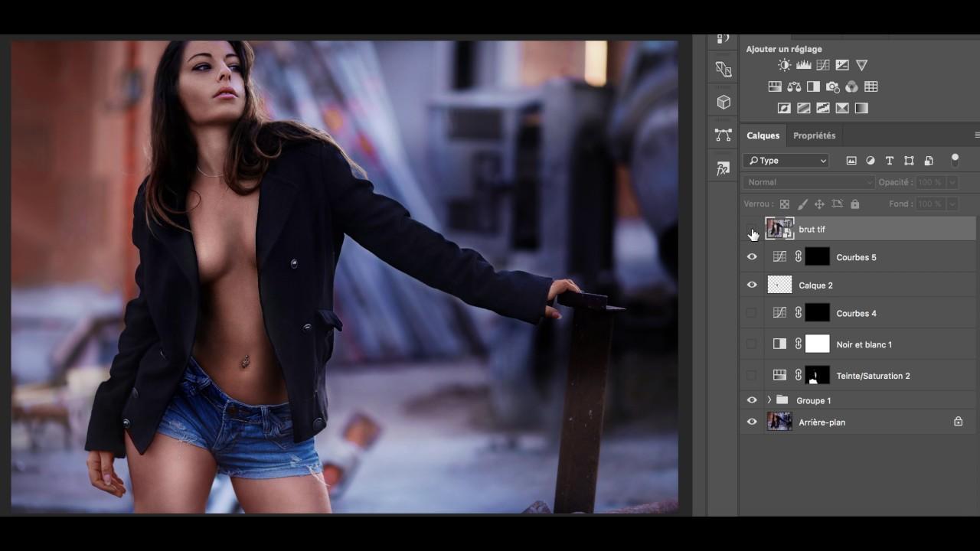Open the 3D panel cube icon
980x551 pixels.
(x=724, y=103)
